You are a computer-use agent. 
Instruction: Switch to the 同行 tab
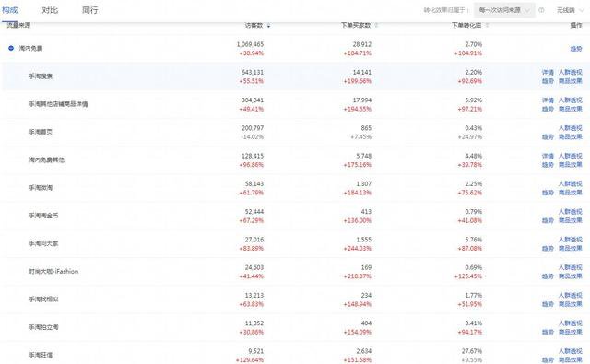pos(90,10)
